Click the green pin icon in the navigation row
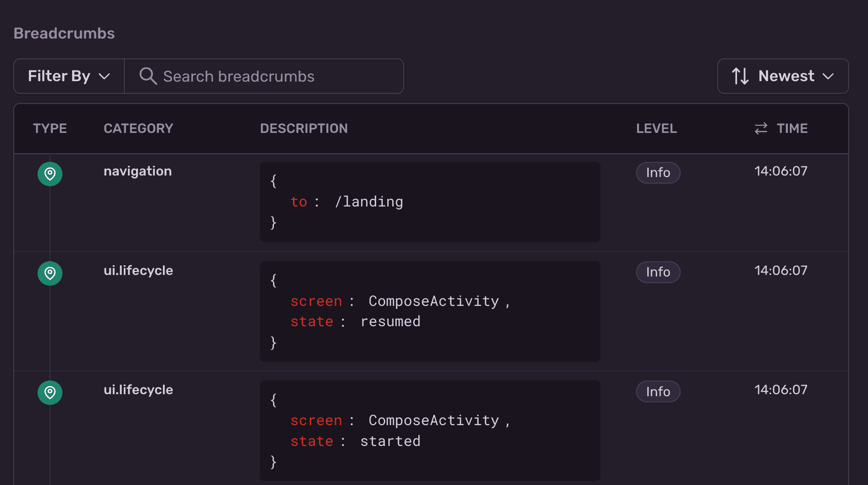 [49, 174]
